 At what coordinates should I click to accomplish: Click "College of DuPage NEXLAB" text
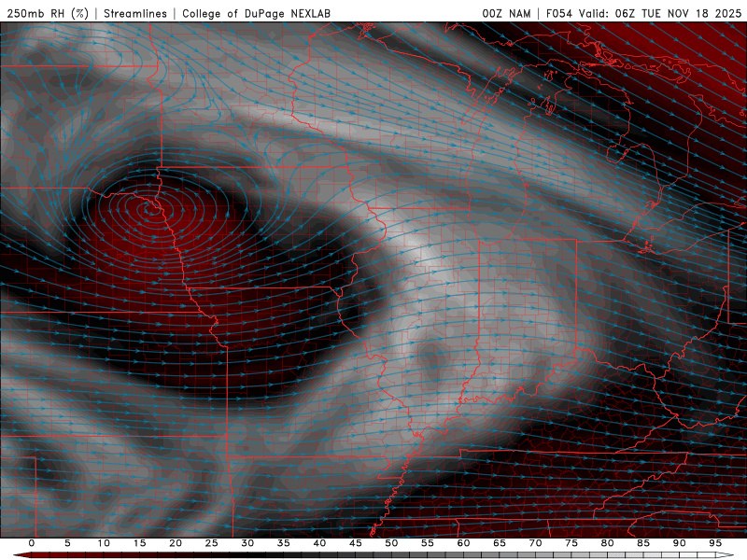pyautogui.click(x=256, y=13)
